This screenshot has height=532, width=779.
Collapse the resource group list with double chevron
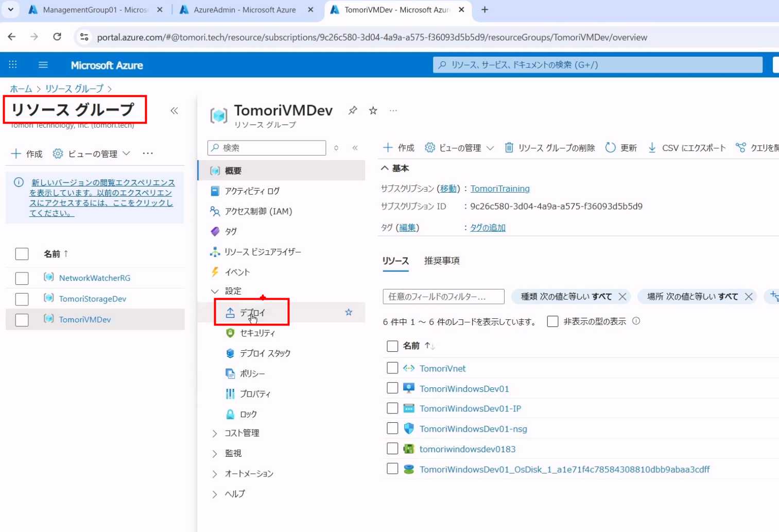(175, 111)
